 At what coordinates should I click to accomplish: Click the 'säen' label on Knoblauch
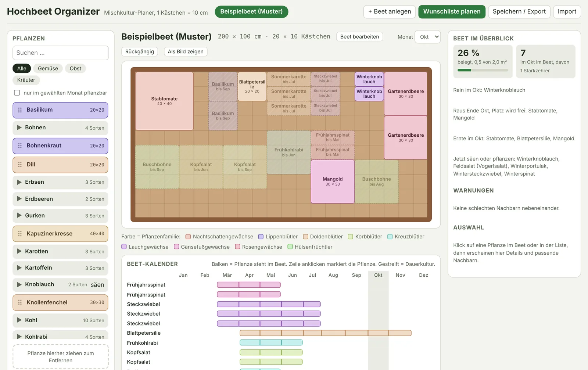[x=97, y=285]
